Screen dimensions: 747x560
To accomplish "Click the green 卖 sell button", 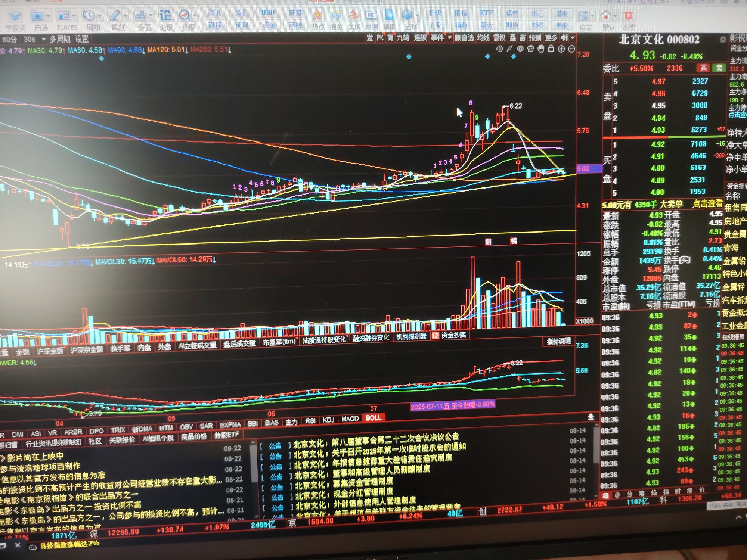I will point(719,68).
